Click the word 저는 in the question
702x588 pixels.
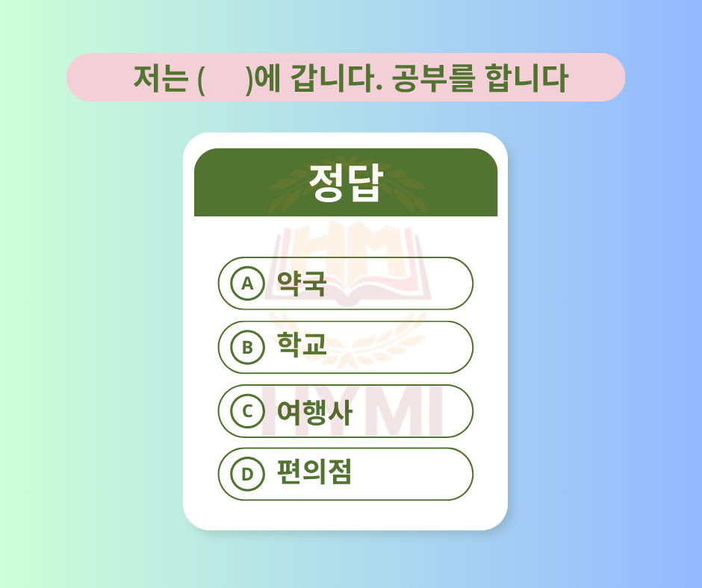click(161, 78)
